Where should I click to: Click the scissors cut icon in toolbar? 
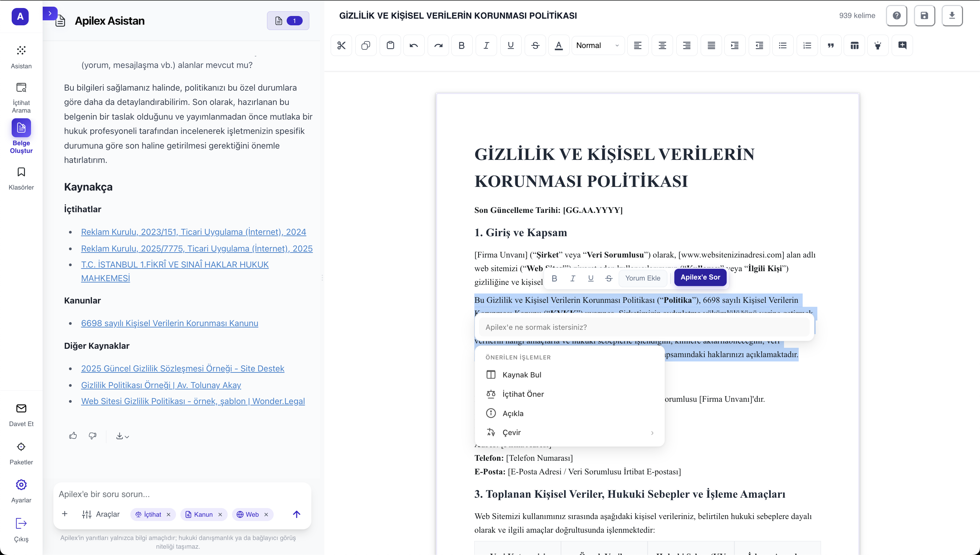tap(341, 45)
